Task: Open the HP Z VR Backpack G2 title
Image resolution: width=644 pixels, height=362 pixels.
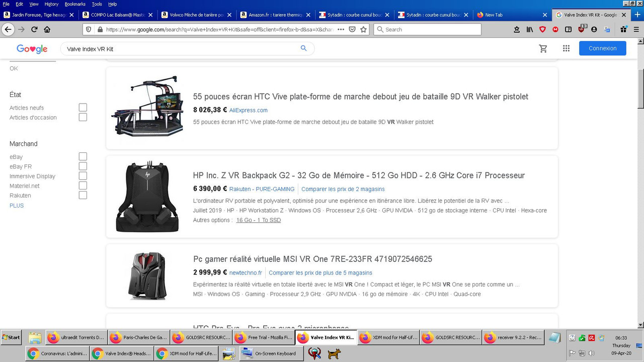Action: [359, 175]
